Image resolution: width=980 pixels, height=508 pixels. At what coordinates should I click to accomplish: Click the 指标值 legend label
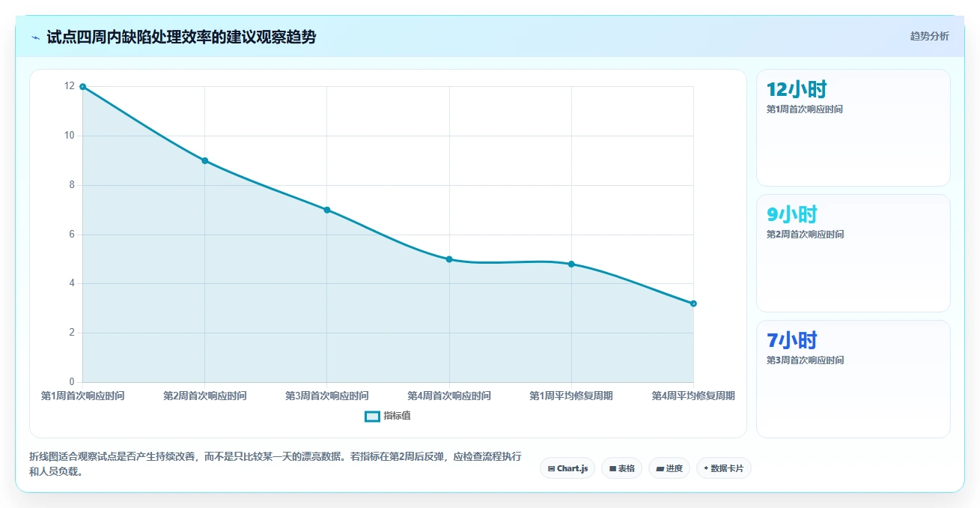397,416
